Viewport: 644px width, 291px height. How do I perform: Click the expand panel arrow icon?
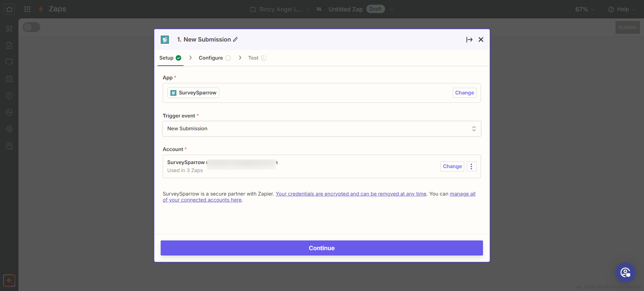point(469,40)
